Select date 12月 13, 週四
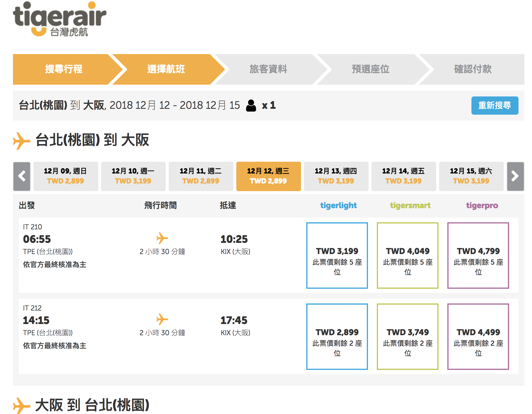 (x=336, y=176)
